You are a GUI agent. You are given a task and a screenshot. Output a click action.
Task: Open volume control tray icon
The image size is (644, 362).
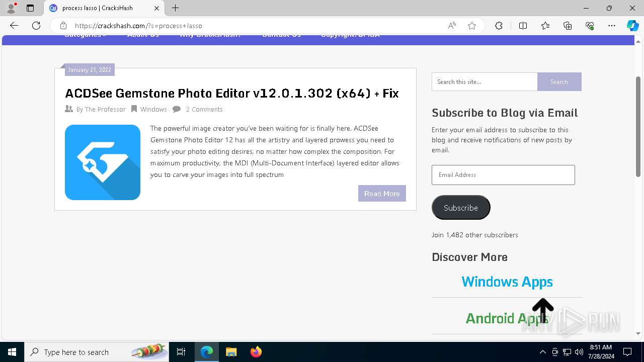point(579,352)
